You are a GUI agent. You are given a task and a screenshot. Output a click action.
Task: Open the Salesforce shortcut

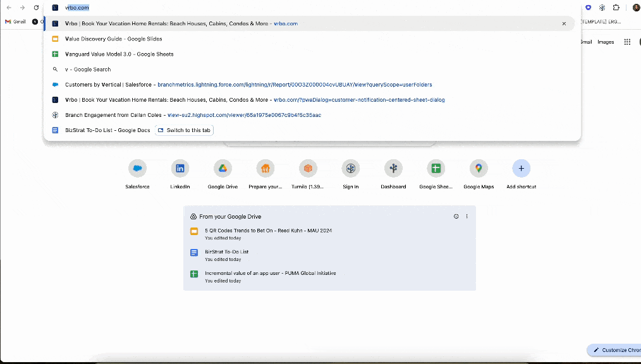137,169
